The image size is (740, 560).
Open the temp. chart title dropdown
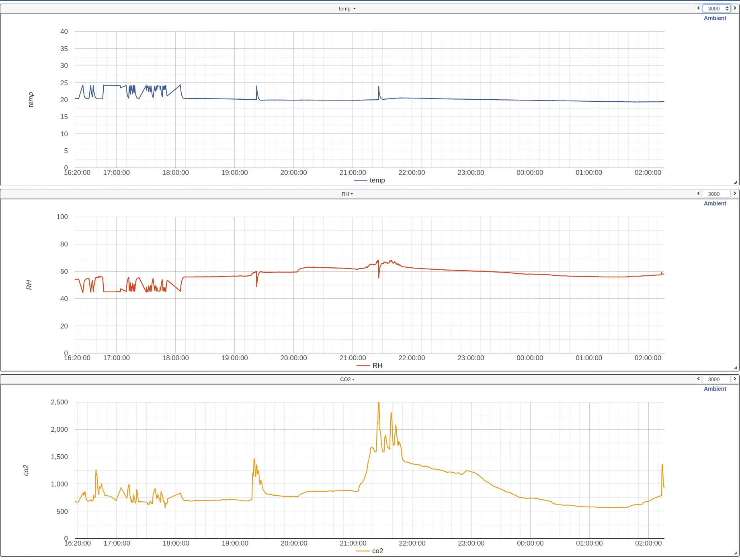347,8
